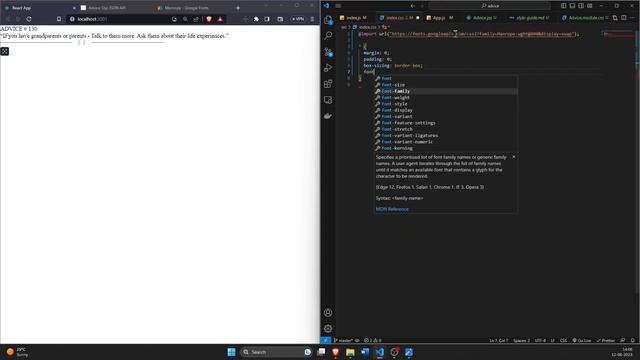Open the Remote Explorer icon in activity bar
The image size is (640, 360).
(328, 100)
